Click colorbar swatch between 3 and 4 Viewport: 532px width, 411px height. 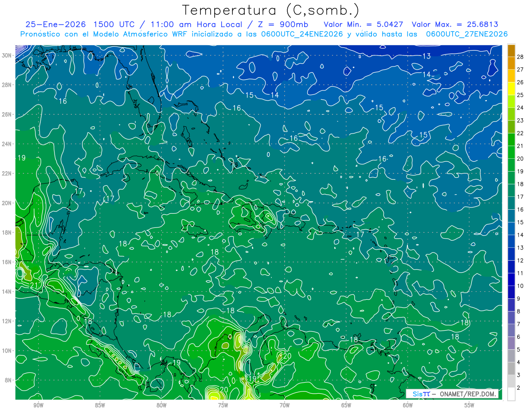click(x=511, y=368)
